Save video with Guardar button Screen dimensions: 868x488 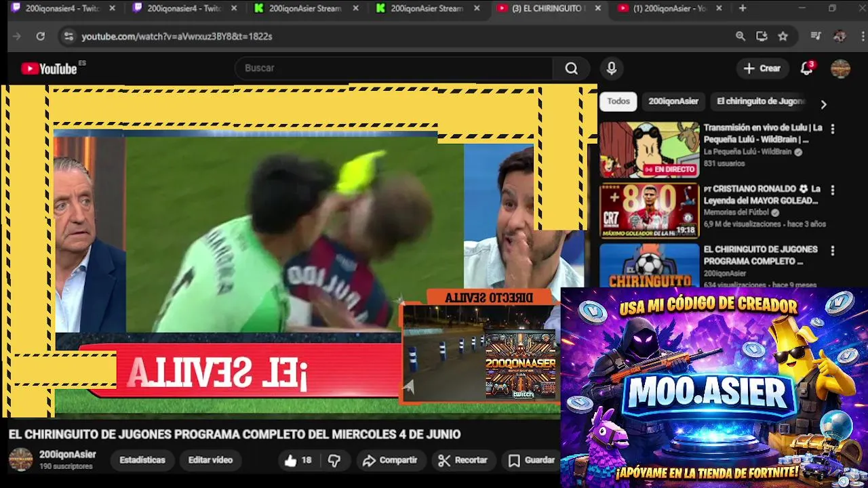pos(532,460)
